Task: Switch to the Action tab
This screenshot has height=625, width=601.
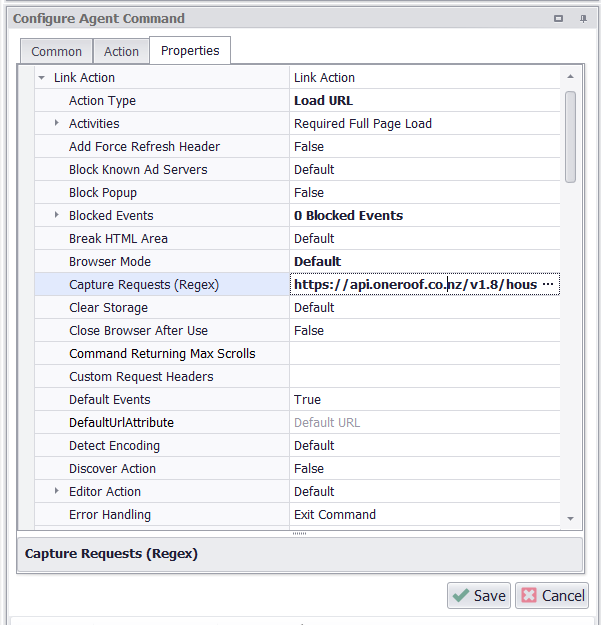Action: [121, 52]
